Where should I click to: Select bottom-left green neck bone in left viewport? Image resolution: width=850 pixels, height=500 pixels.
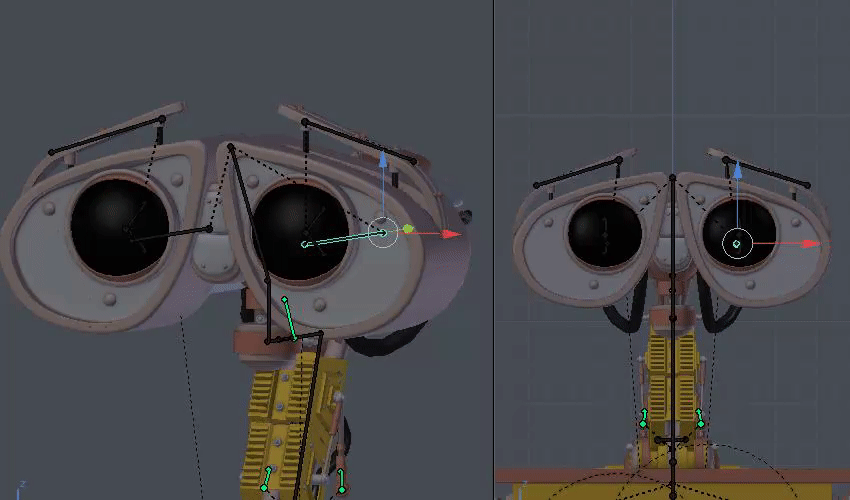[x=266, y=478]
